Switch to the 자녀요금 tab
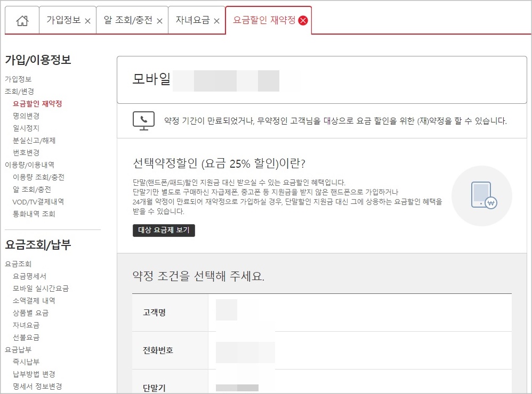532x394 pixels. [x=193, y=20]
